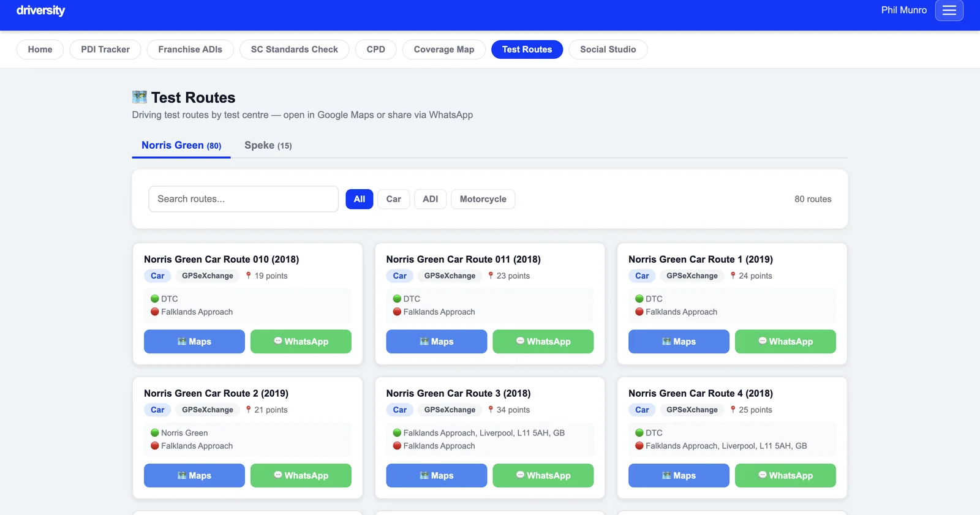
Task: Click GPSeXchange tag on Route 1 (2019) card
Action: [x=692, y=276]
